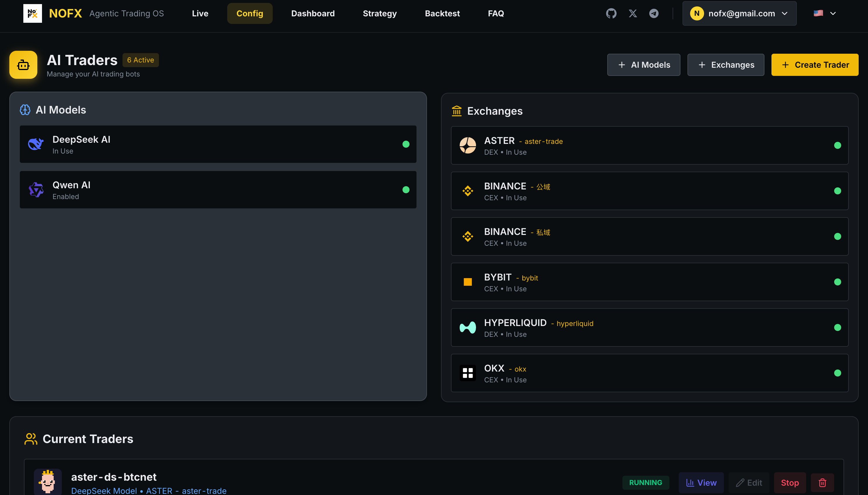Expand the nofx@gmail.com account dropdown

pyautogui.click(x=740, y=13)
